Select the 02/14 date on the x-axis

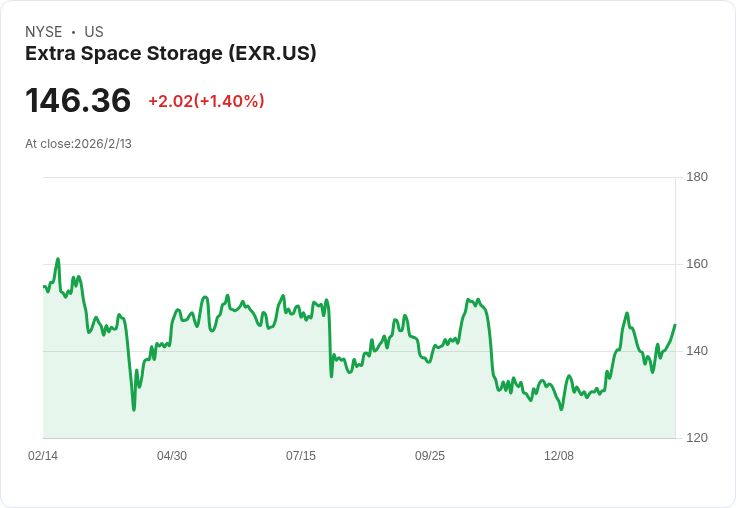tap(43, 456)
